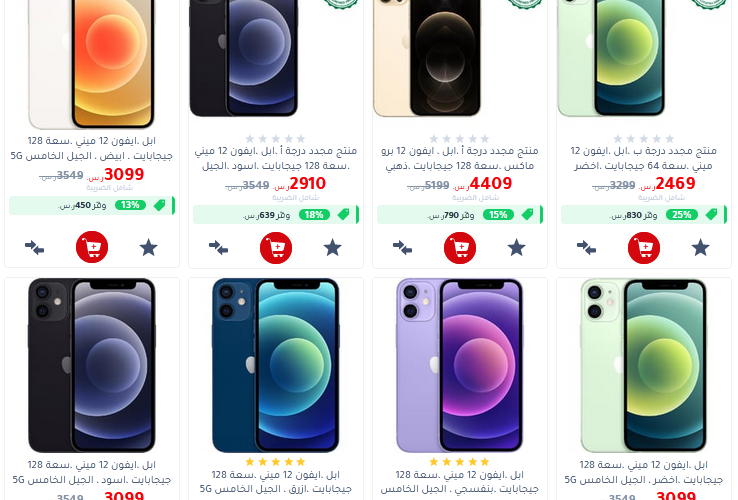Open gold iPhone 12 Pro Max title link
Image resolution: width=738 pixels, height=500 pixels.
click(x=460, y=158)
